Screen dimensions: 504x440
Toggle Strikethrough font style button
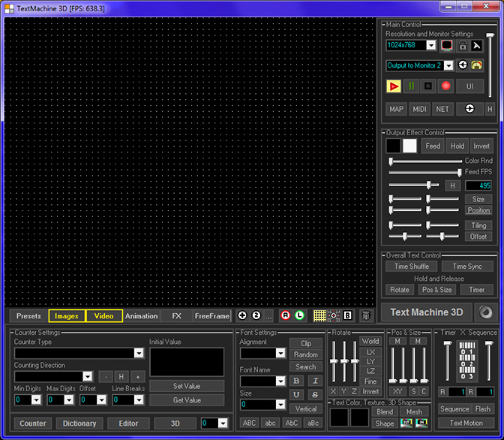[x=315, y=395]
